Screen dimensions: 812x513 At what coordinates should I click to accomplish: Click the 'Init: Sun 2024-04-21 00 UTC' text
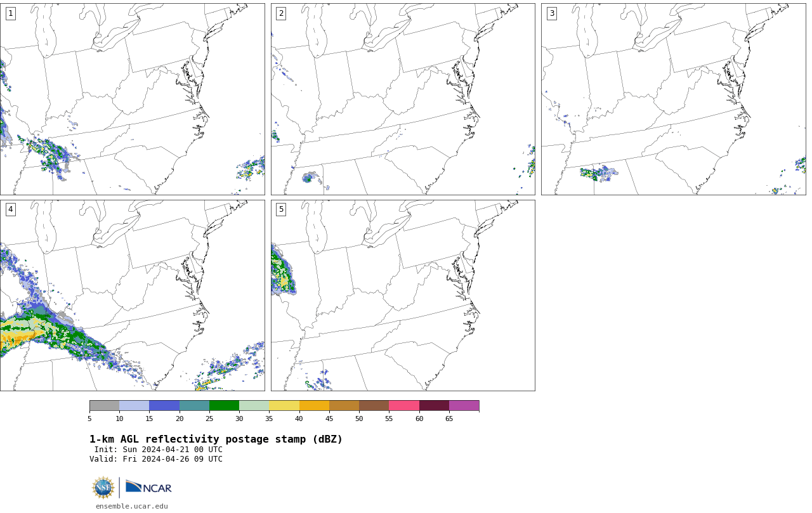pyautogui.click(x=159, y=450)
